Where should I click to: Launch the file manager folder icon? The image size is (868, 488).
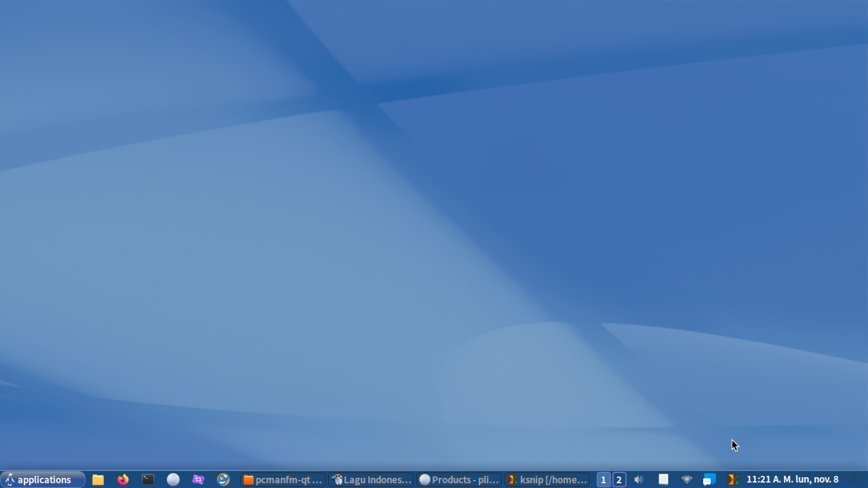click(98, 479)
